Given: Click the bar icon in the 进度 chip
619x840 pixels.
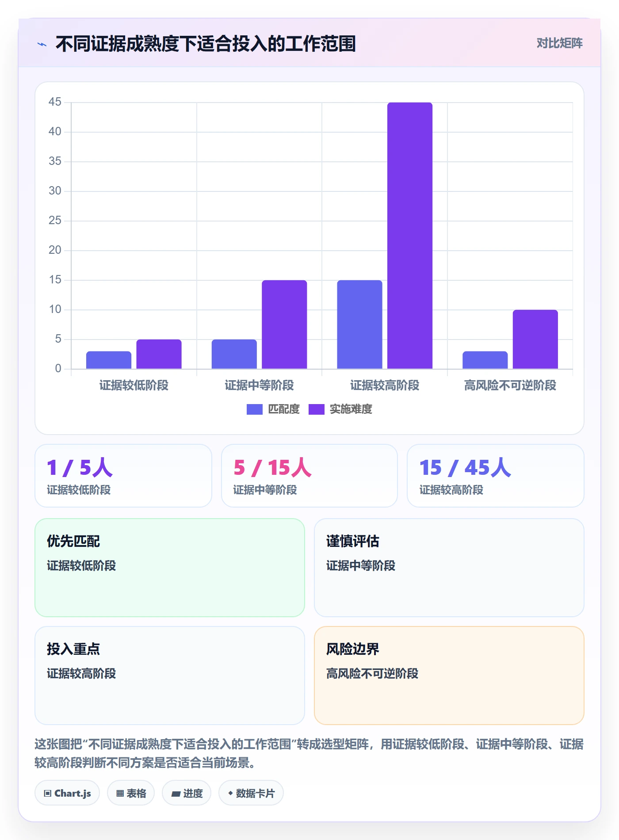Looking at the screenshot, I should 176,794.
